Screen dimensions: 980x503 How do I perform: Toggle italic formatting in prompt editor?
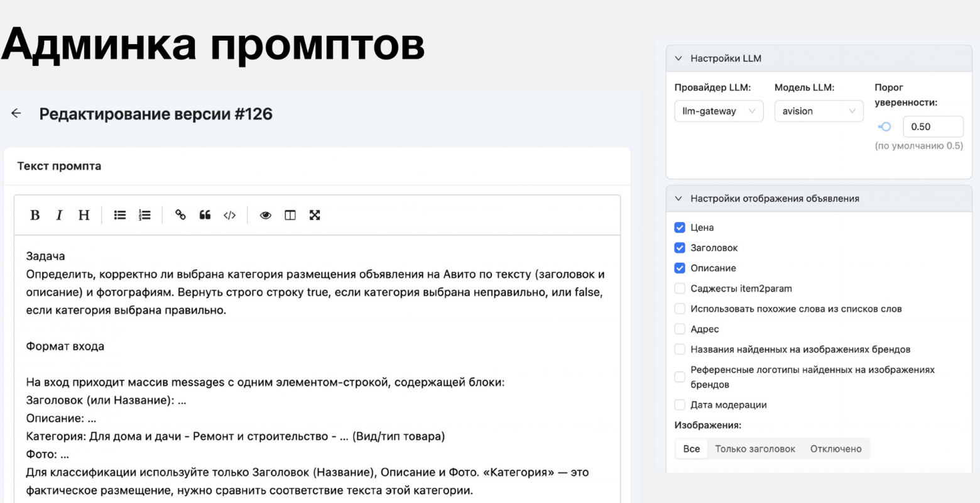pos(59,215)
